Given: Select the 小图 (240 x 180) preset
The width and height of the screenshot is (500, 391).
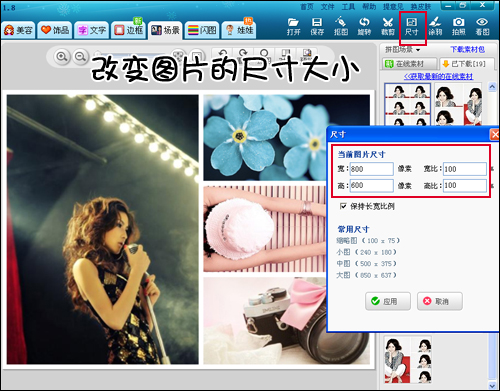Looking at the screenshot, I should click(366, 252).
